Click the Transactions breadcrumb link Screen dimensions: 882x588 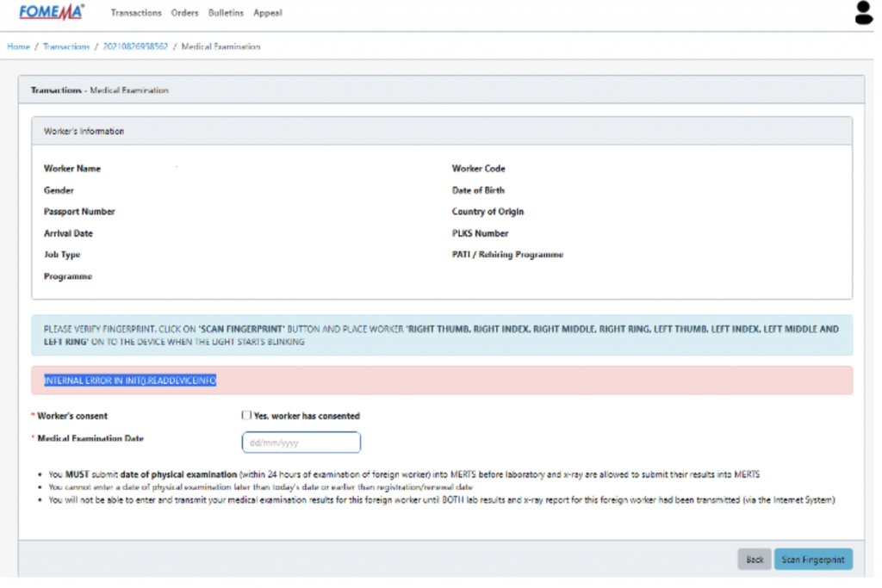pos(66,46)
